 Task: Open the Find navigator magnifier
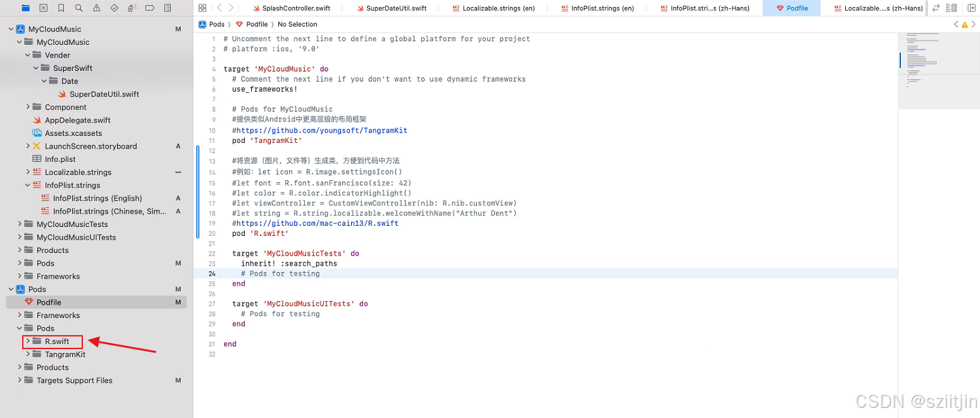tap(78, 8)
